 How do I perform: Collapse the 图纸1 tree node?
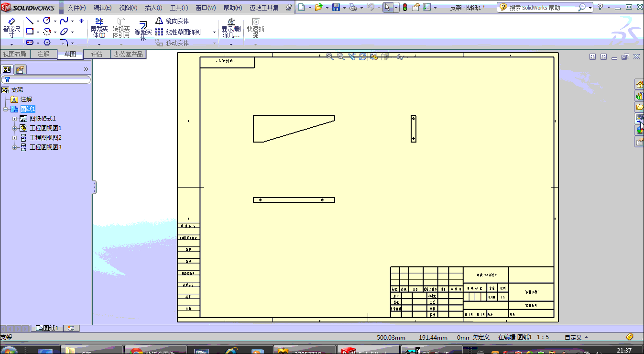[6, 109]
